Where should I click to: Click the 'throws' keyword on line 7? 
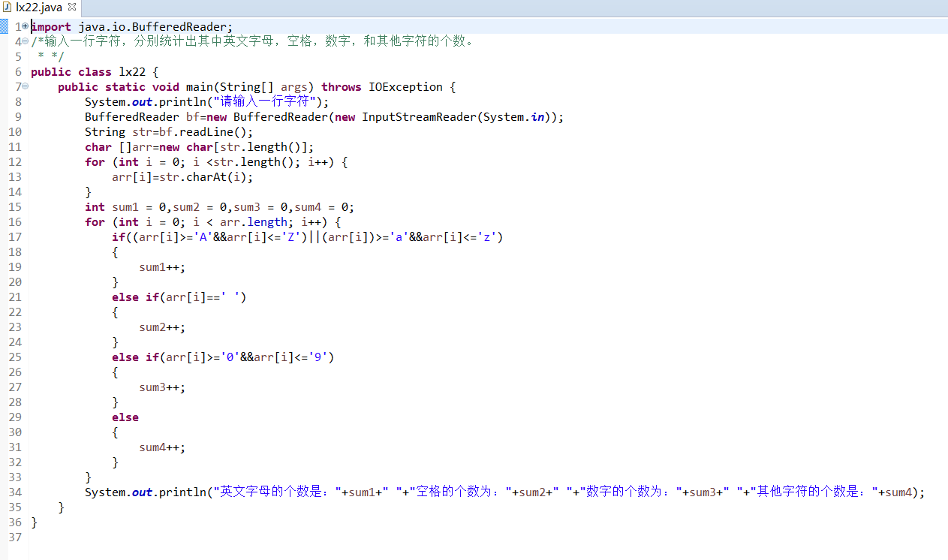pos(342,87)
